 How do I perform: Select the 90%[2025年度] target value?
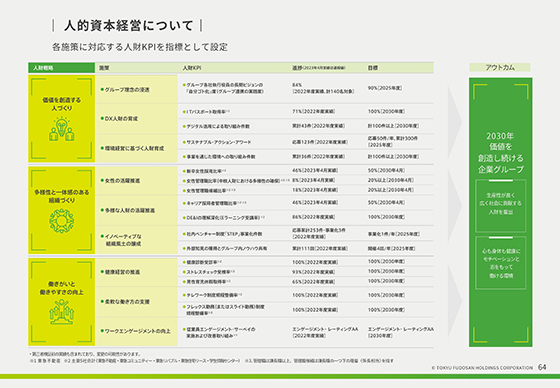(x=385, y=88)
